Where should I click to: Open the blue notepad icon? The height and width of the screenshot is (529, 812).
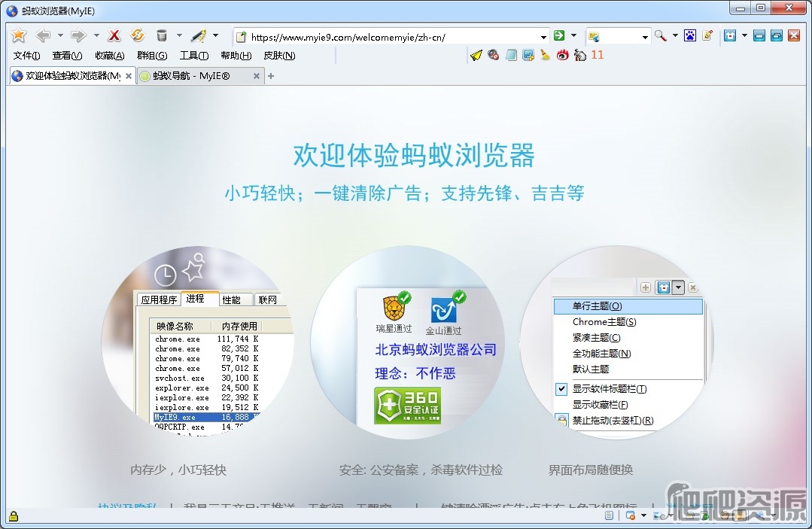coord(511,55)
